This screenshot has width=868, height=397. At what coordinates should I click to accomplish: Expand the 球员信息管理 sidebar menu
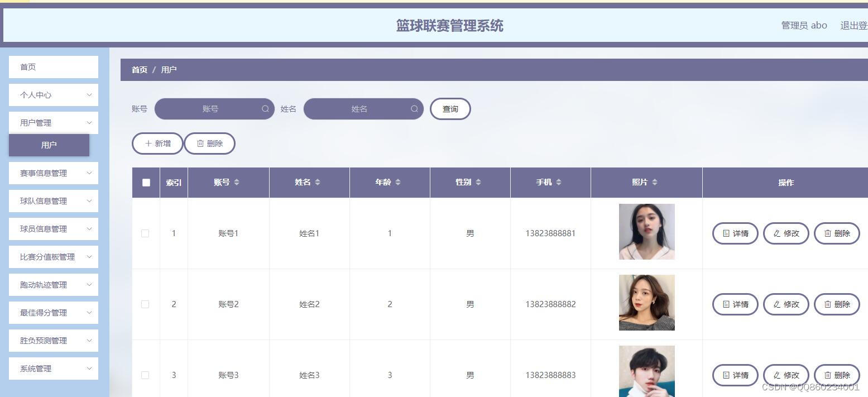coord(54,229)
